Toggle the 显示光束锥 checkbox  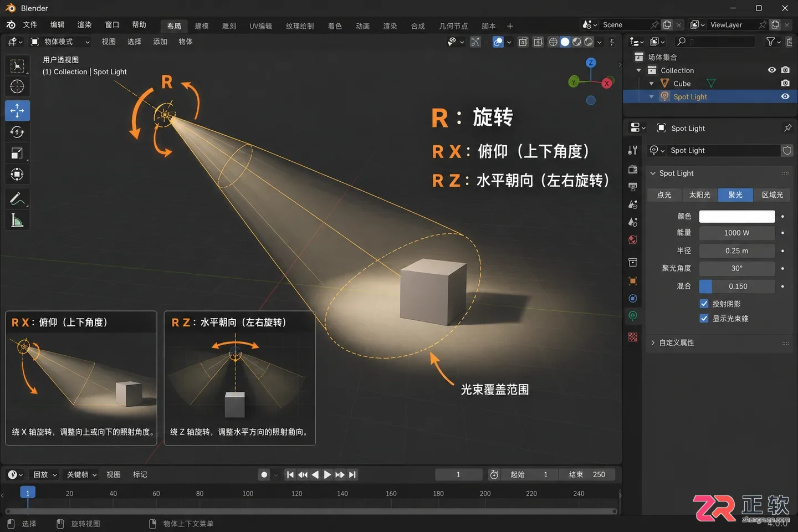704,318
